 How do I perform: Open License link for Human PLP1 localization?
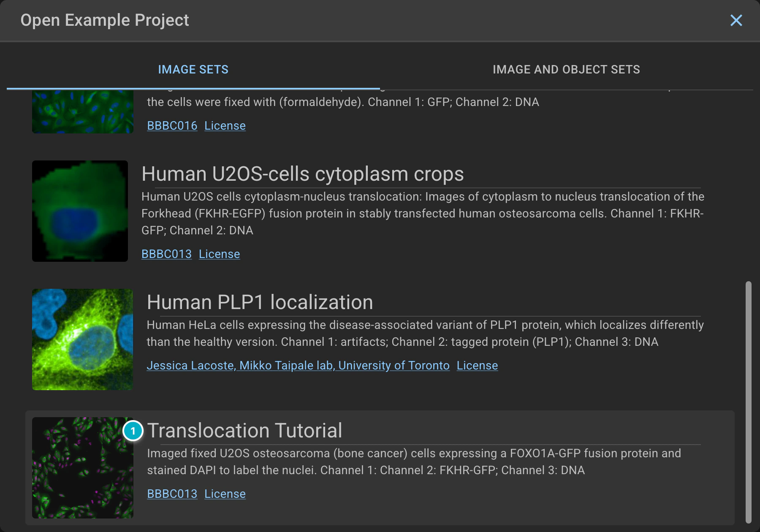(x=478, y=366)
